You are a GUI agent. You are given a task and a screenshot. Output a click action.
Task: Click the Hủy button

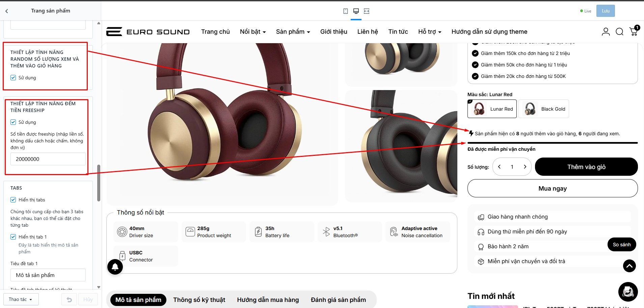click(x=88, y=300)
